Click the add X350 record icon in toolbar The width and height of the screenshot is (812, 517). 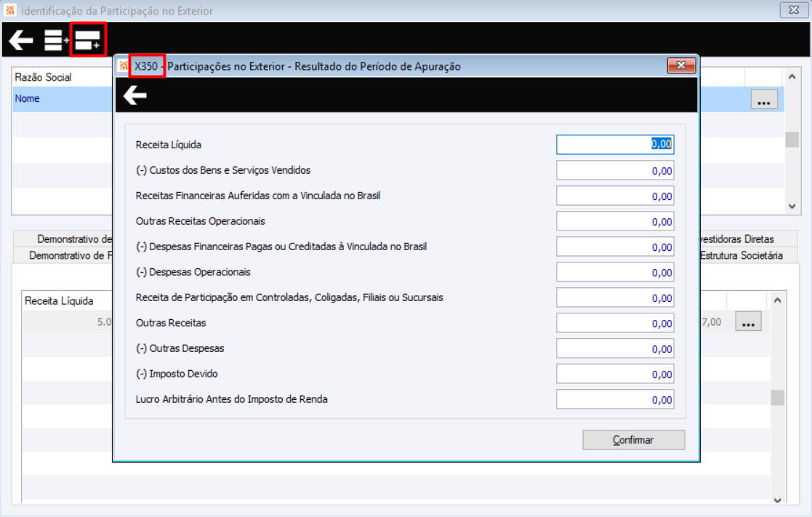[88, 40]
